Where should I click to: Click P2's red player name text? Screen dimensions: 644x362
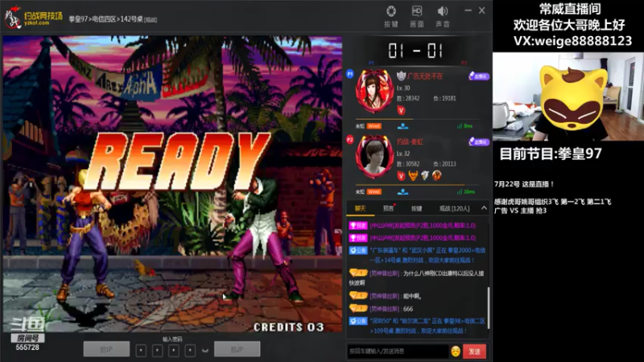[x=410, y=142]
